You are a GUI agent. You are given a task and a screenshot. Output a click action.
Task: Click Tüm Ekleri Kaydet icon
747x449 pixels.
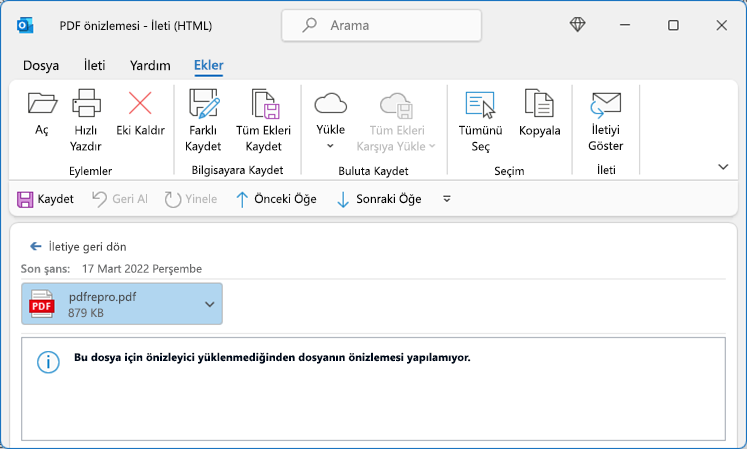[264, 103]
